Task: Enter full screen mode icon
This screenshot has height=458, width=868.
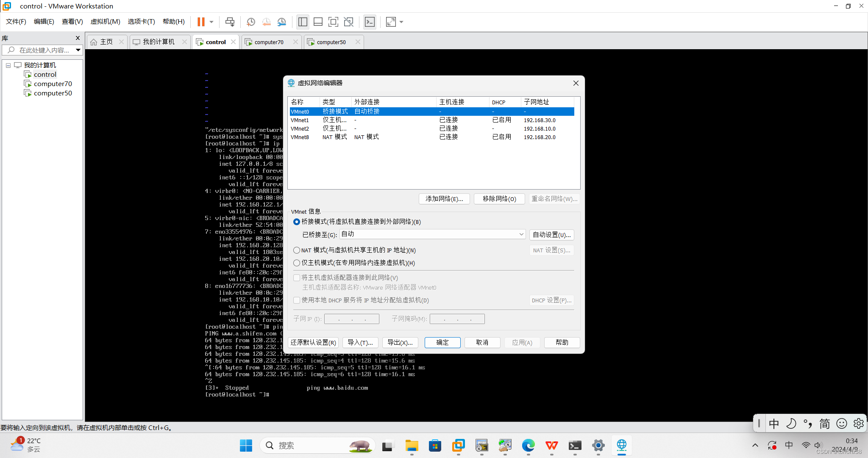Action: 333,22
